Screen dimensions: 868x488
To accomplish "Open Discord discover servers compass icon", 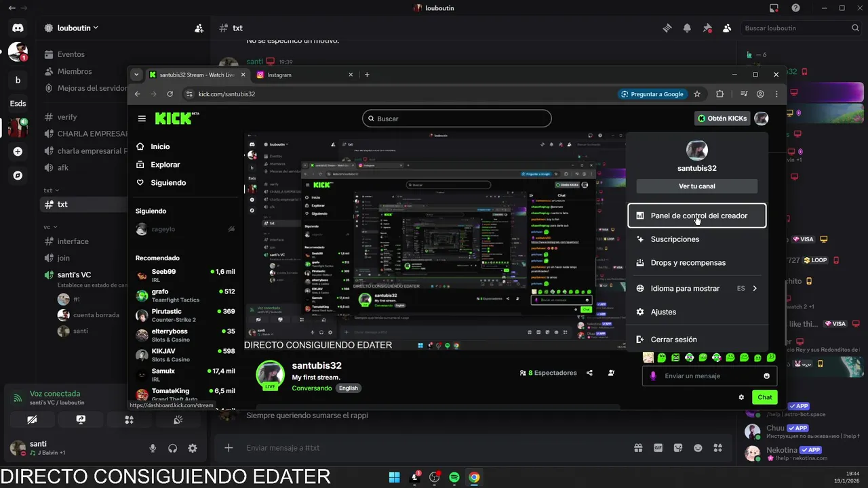I will (18, 176).
